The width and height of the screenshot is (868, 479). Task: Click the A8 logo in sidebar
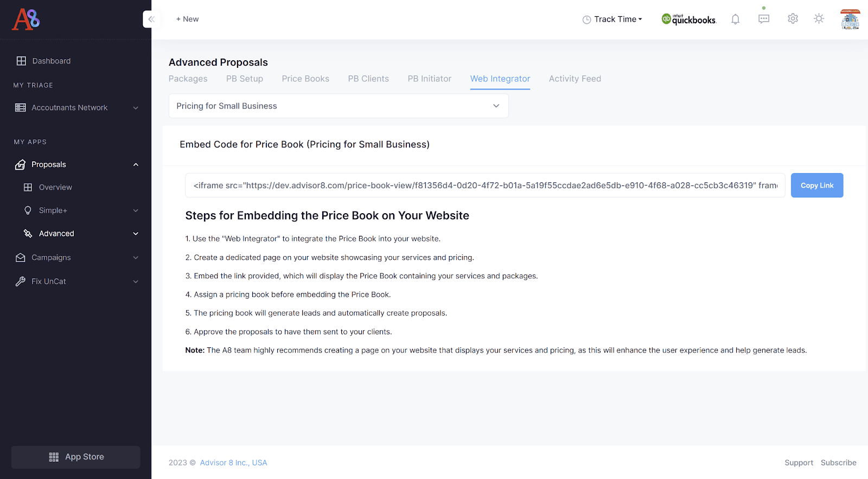[26, 20]
